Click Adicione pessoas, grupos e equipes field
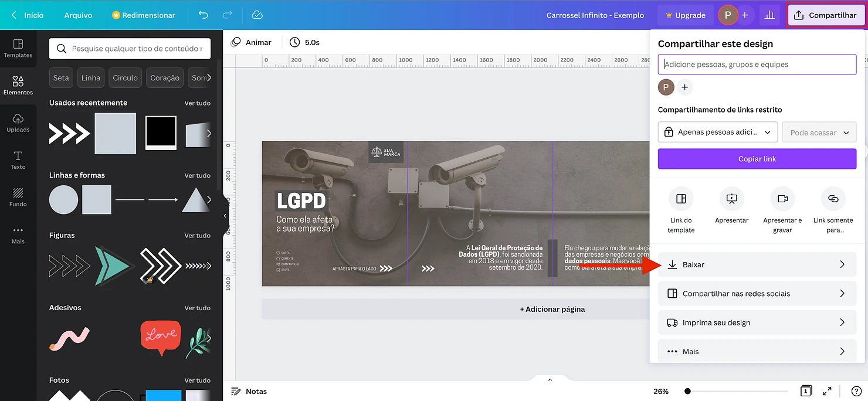868x401 pixels. (x=757, y=64)
